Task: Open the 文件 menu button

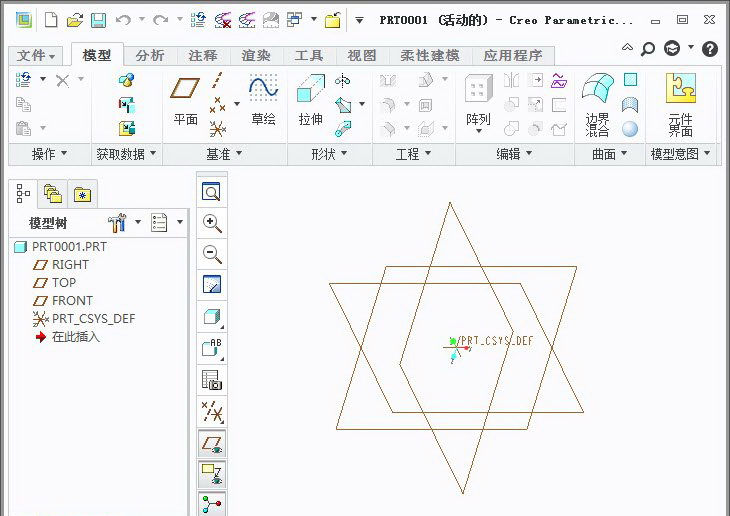Action: 37,56
